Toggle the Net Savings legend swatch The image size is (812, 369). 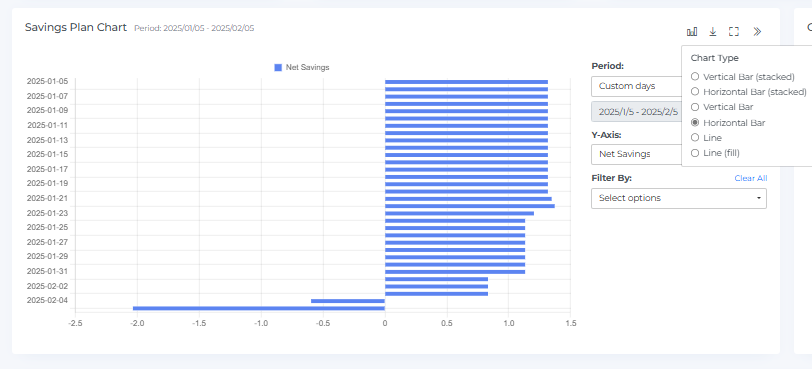(278, 67)
